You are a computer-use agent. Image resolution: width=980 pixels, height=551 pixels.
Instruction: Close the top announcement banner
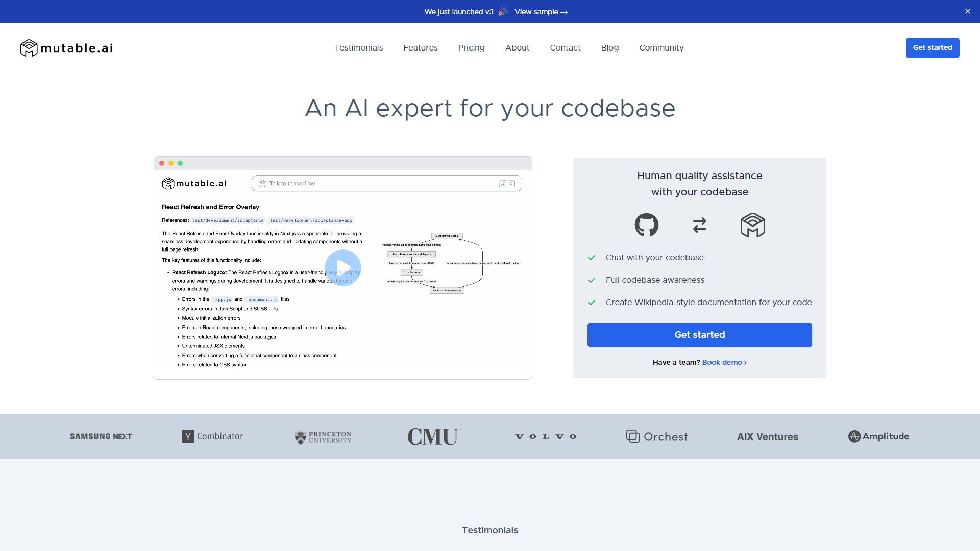[966, 11]
